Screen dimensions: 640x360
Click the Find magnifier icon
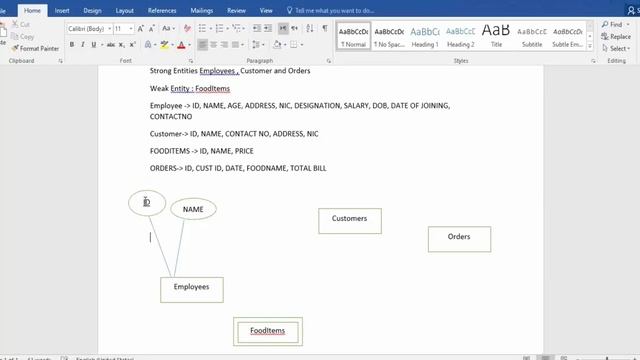(x=605, y=24)
